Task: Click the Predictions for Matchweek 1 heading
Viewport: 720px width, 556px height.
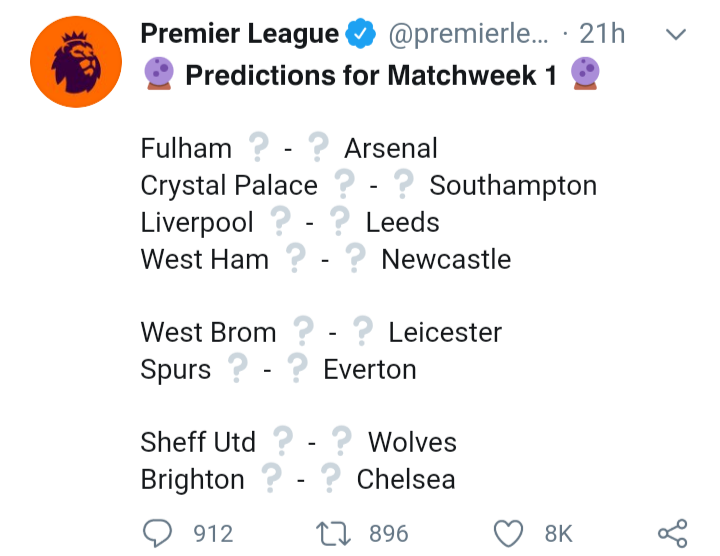Action: point(371,75)
